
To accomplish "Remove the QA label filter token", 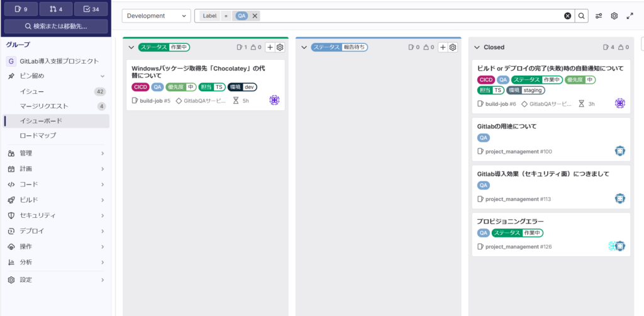I will tap(255, 16).
